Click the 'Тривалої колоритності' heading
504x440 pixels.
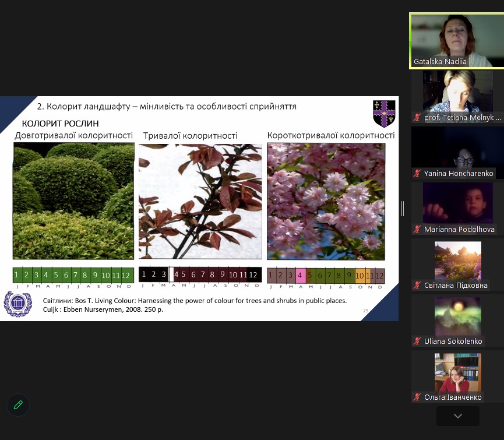tap(191, 136)
